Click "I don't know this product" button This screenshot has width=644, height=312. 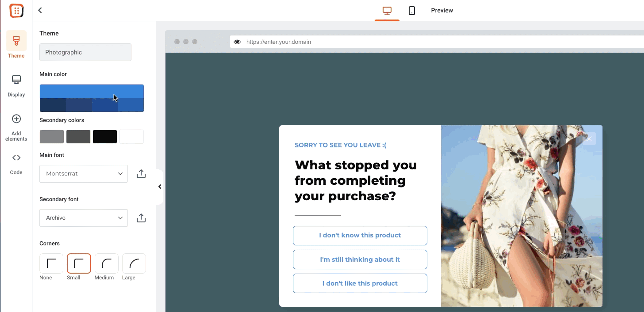[360, 235]
